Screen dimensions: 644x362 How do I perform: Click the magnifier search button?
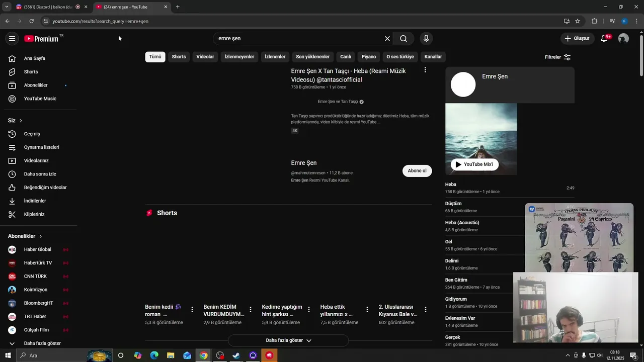click(x=404, y=39)
